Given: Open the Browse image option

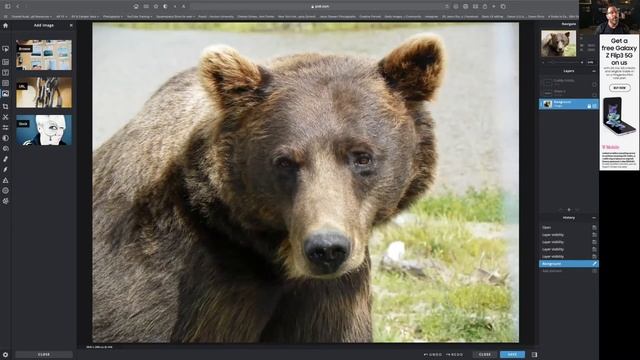Looking at the screenshot, I should [44, 55].
